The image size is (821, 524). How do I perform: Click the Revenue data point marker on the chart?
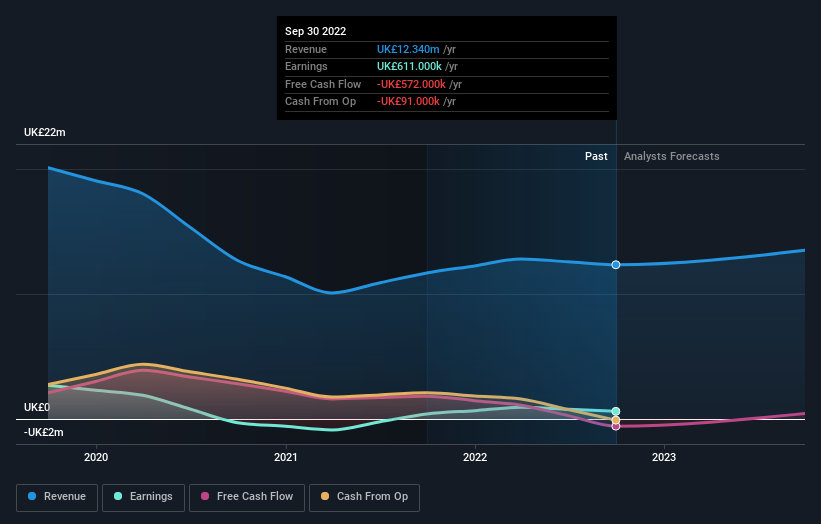click(x=616, y=265)
